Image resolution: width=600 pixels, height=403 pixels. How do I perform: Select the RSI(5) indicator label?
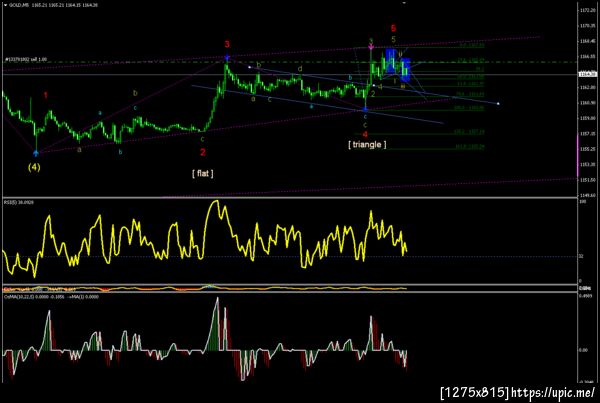[18, 202]
